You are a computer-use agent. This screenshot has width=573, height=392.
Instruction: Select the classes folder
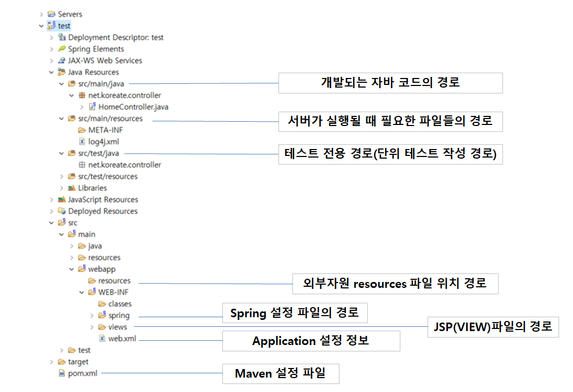[x=120, y=304]
